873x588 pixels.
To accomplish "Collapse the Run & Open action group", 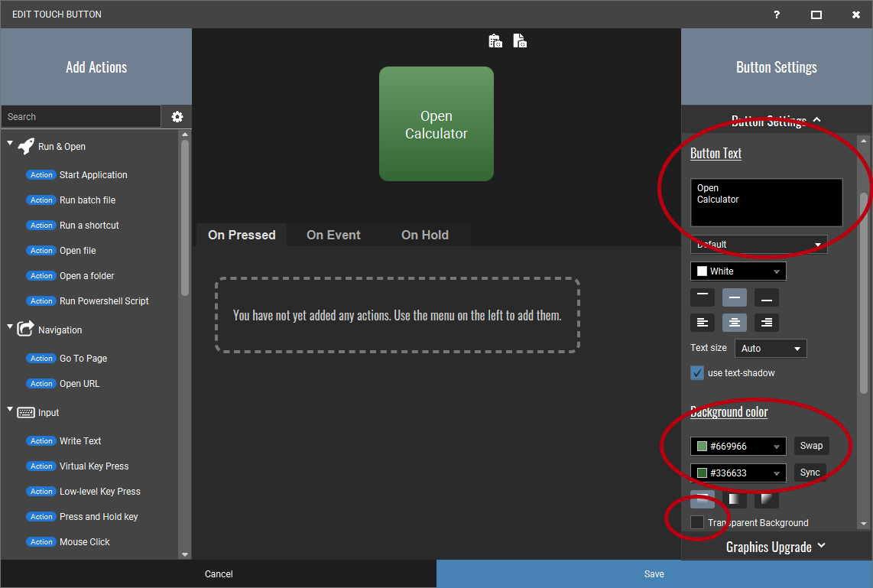I will point(11,145).
